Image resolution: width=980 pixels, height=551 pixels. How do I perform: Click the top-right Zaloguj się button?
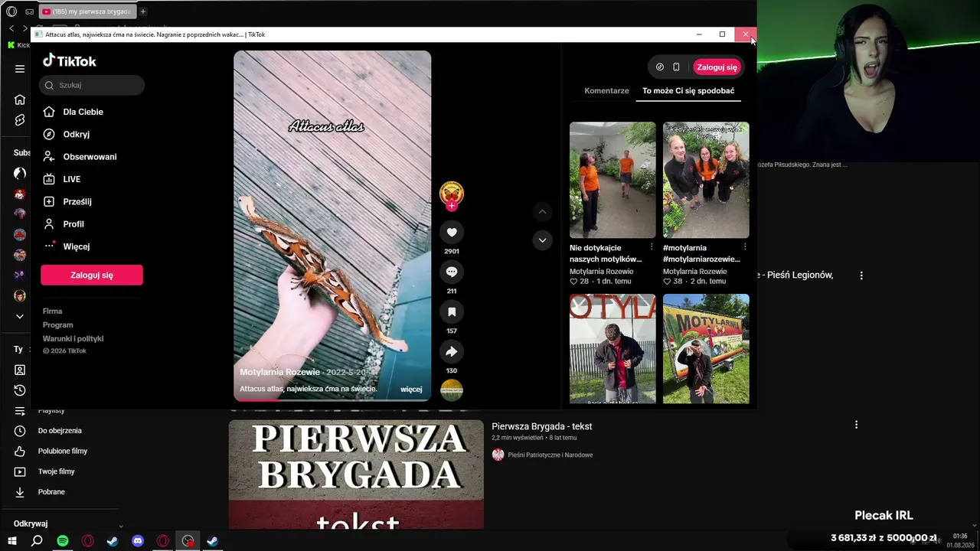tap(717, 67)
